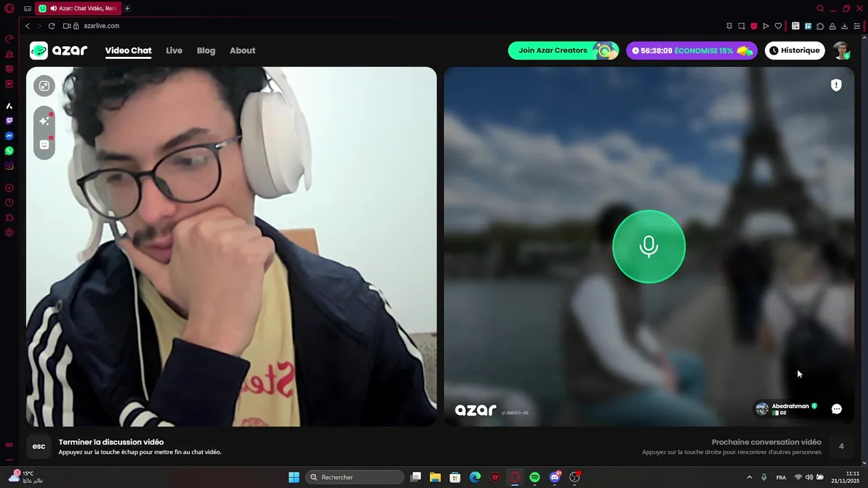Go back to the previous page
868x488 pixels.
28,26
